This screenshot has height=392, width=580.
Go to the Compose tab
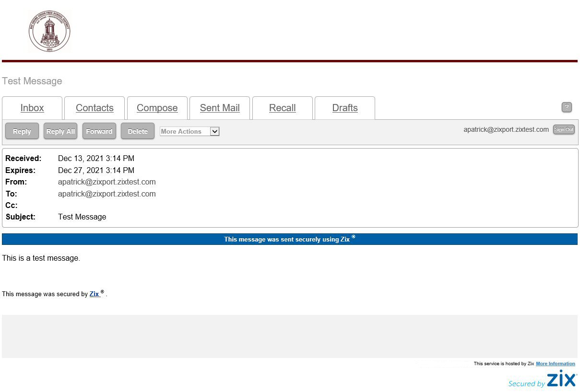pyautogui.click(x=157, y=108)
